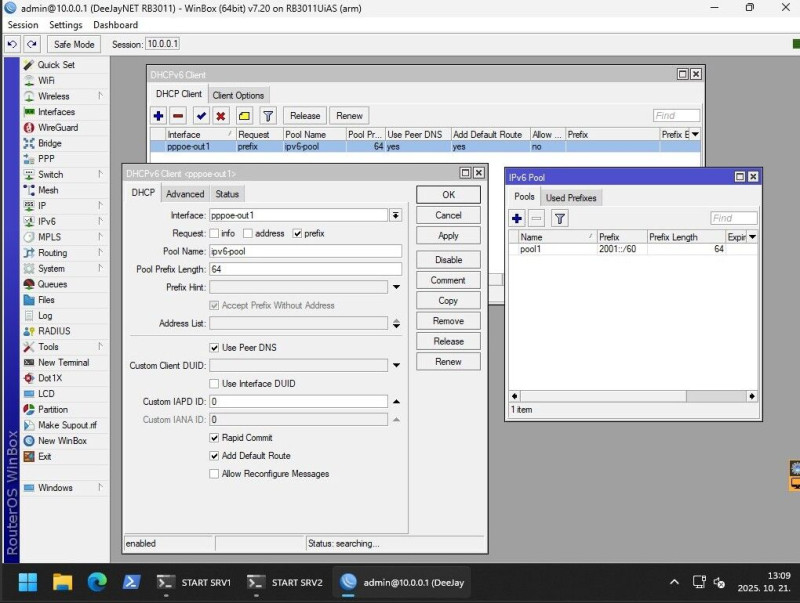Collapse the Custom IAPD ID field arrow
Image resolution: width=800 pixels, height=603 pixels.
396,402
